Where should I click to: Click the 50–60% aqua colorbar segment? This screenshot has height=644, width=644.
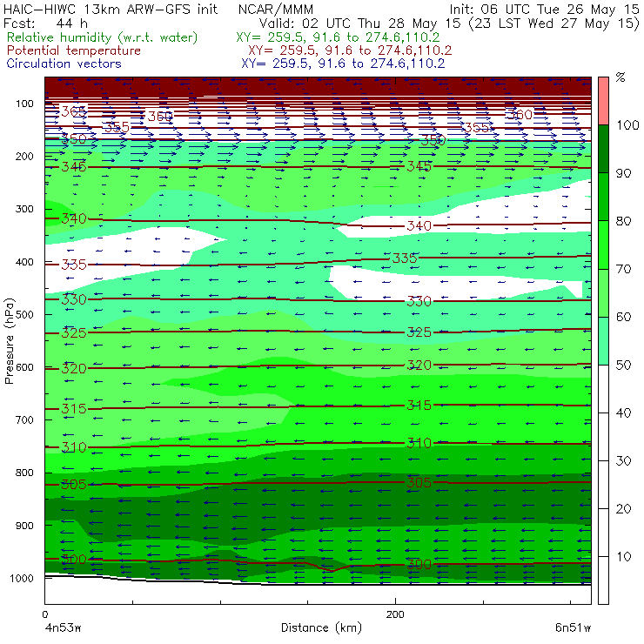pyautogui.click(x=603, y=341)
